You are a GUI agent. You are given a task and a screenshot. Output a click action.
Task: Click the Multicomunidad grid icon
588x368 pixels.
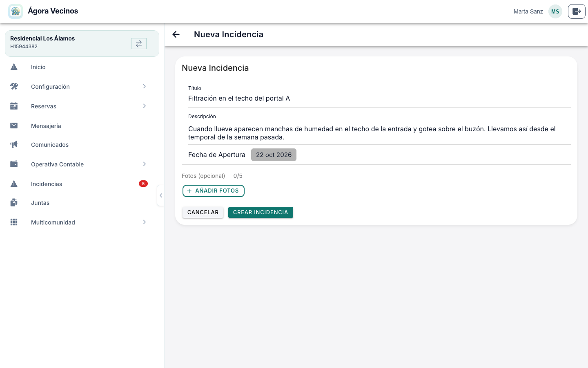tap(14, 222)
